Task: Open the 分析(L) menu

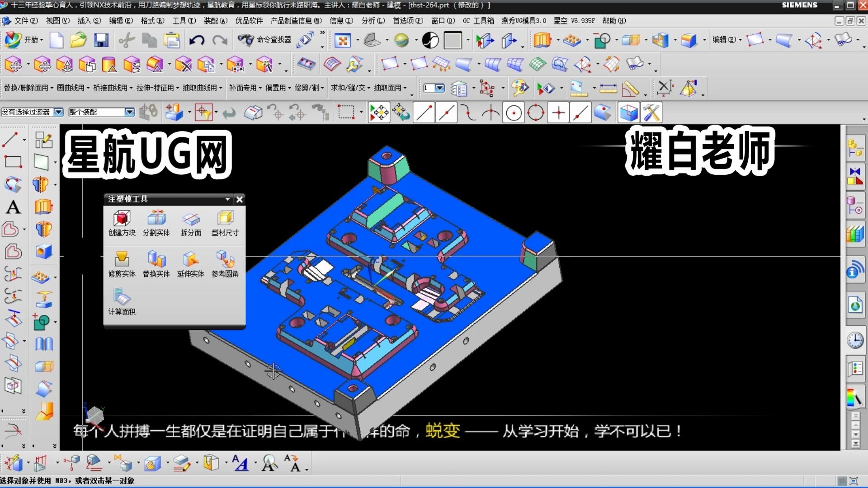Action: pyautogui.click(x=373, y=21)
